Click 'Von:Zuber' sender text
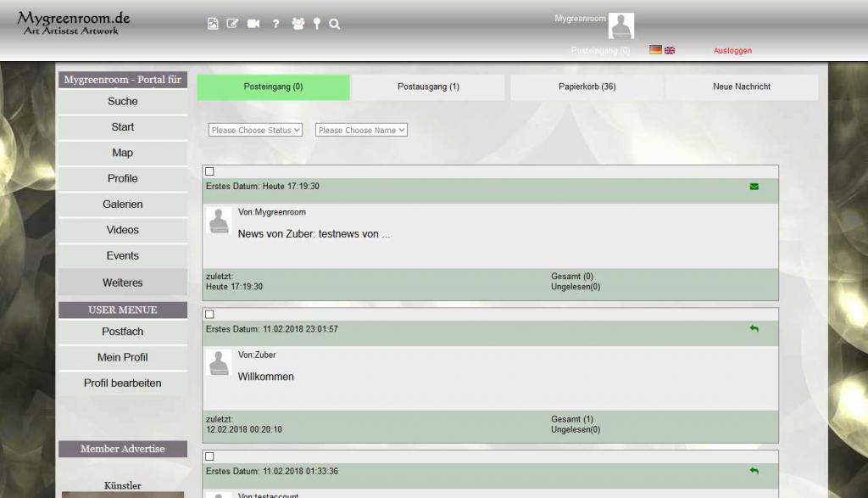The height and width of the screenshot is (498, 868). pos(257,355)
